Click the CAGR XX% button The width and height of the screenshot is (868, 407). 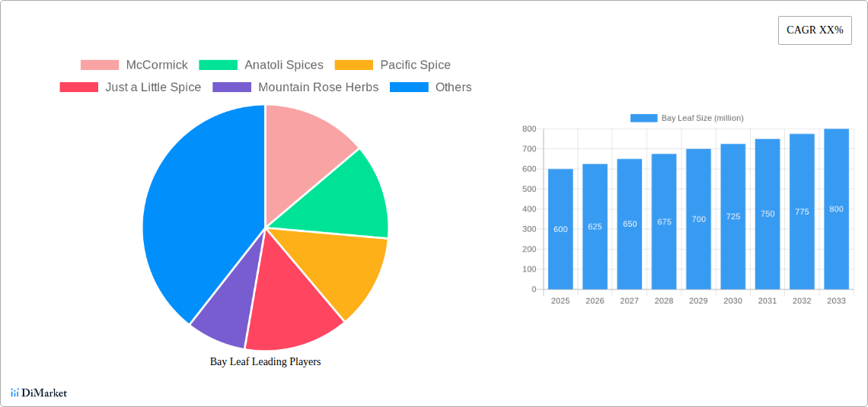click(814, 30)
